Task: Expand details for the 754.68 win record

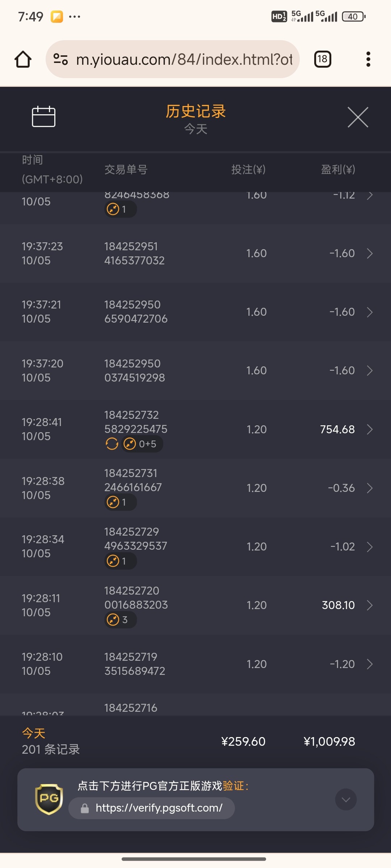Action: click(370, 429)
